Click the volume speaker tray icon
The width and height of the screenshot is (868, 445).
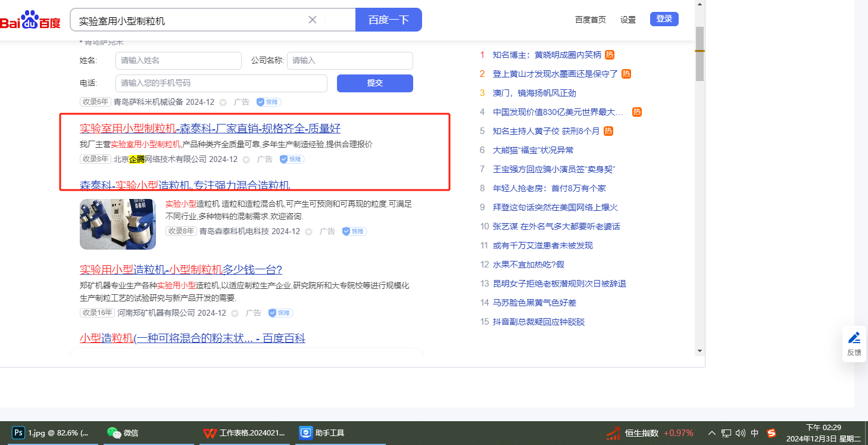click(x=741, y=433)
